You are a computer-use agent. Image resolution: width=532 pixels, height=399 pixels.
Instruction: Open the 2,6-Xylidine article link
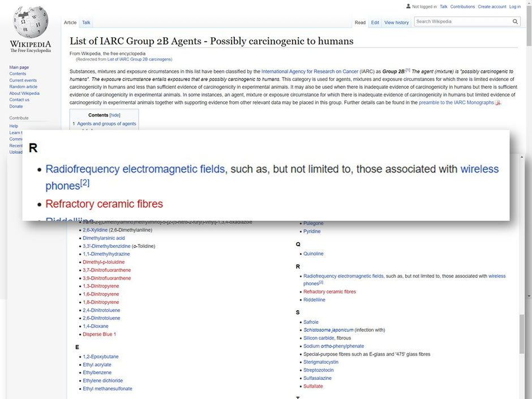pos(95,230)
